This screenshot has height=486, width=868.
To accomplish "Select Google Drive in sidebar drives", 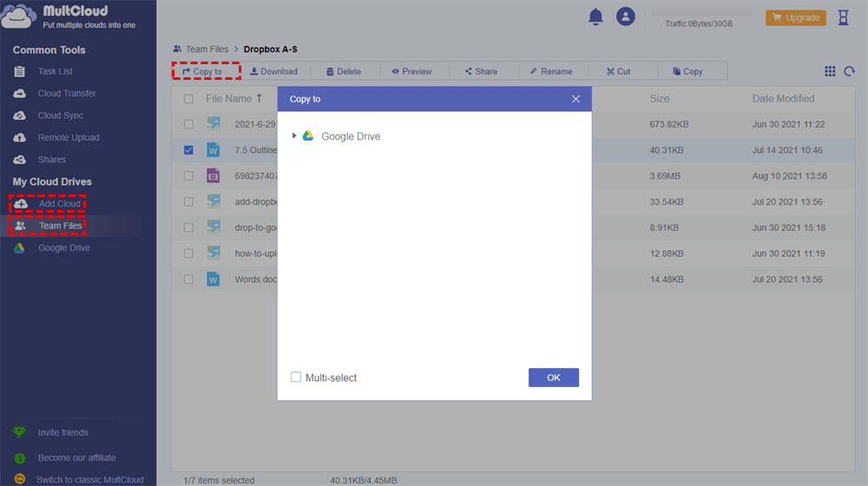I will (63, 248).
